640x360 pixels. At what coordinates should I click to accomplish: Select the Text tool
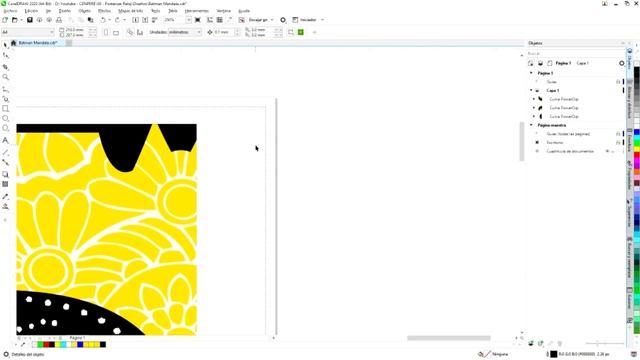(5, 140)
